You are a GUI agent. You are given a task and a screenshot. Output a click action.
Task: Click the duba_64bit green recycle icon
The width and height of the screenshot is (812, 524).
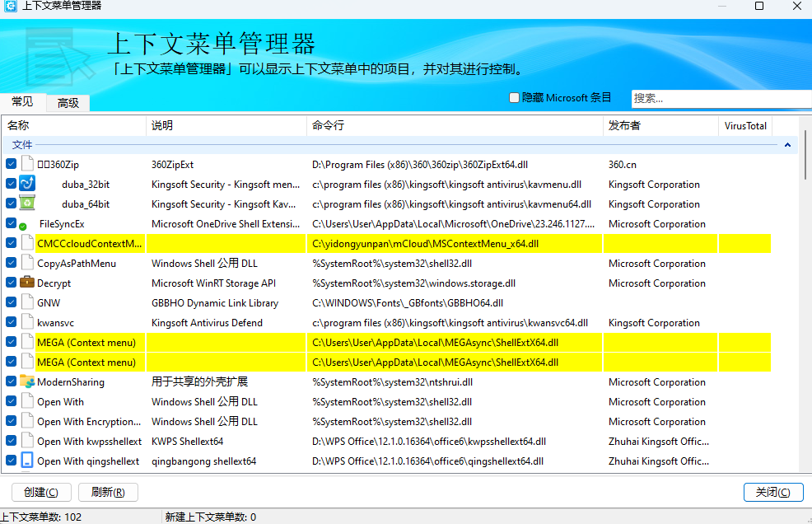click(27, 204)
